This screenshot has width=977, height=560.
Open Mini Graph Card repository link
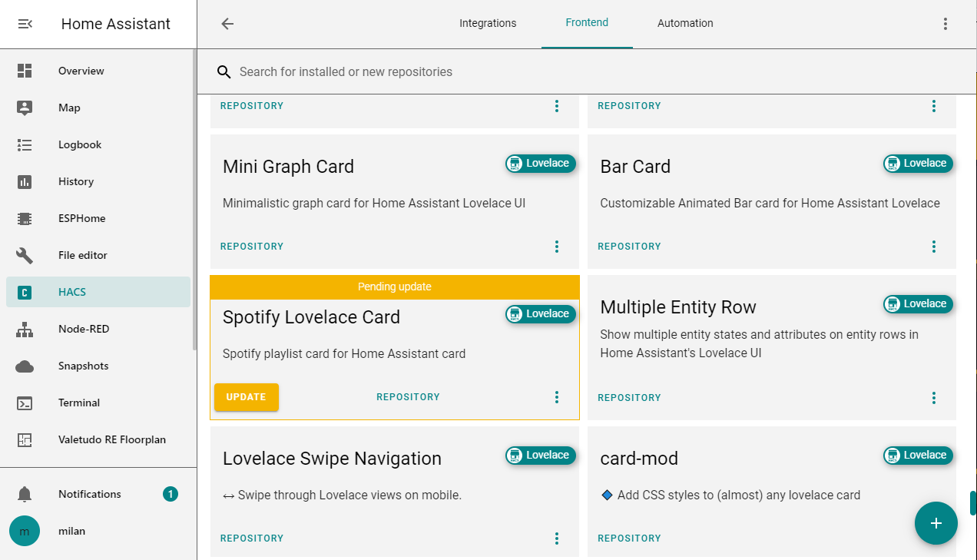[252, 247]
